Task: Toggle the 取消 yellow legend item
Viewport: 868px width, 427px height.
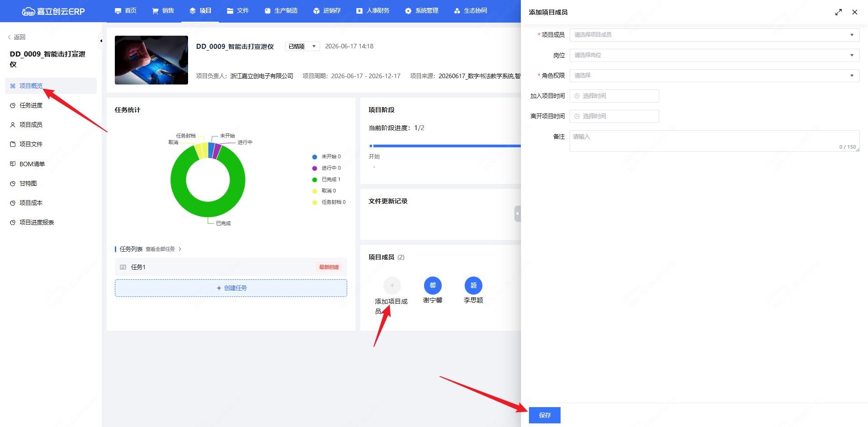Action: pos(324,191)
